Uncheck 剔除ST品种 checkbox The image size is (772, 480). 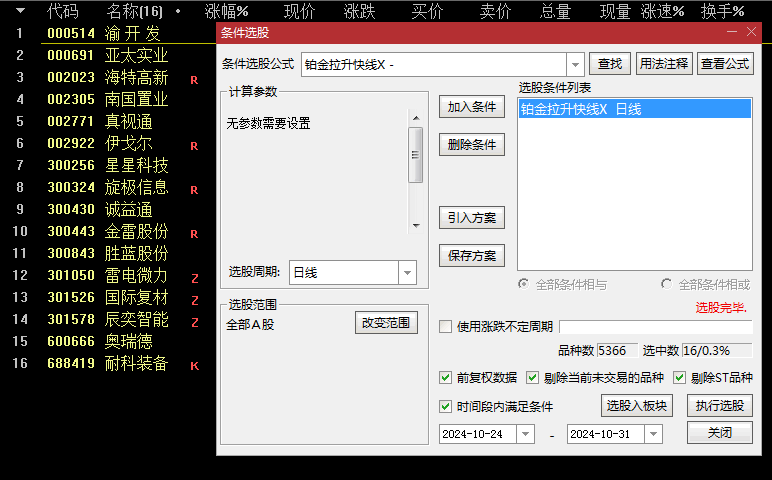tap(679, 378)
